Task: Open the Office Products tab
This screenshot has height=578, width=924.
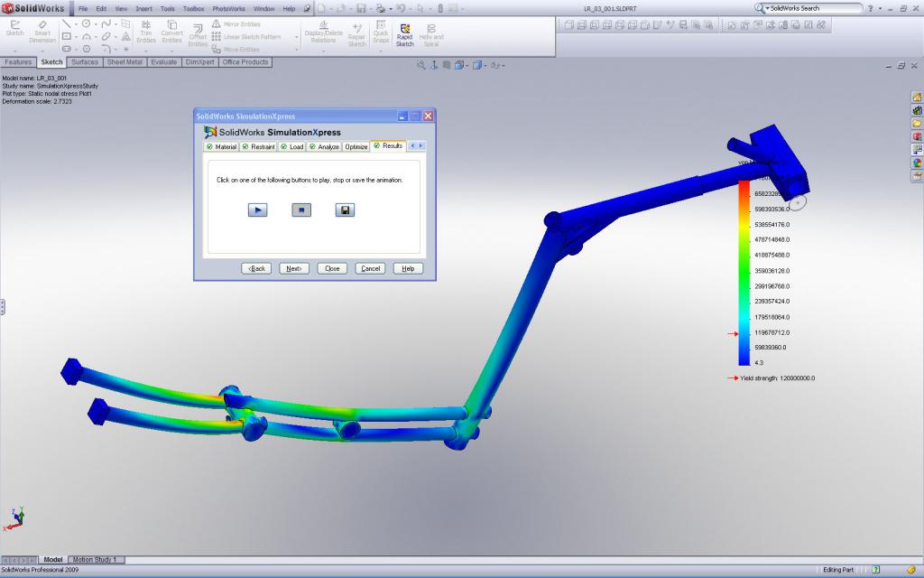Action: tap(245, 62)
